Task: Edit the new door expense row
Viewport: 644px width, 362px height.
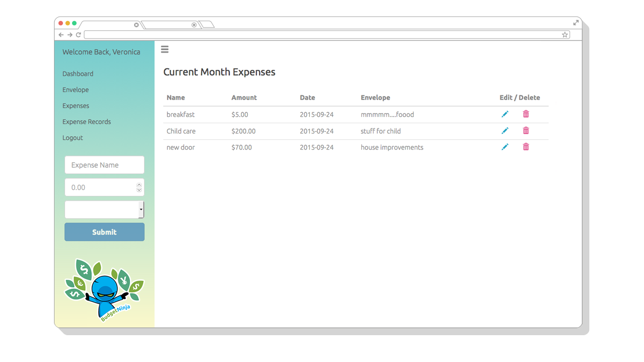Action: click(x=505, y=147)
